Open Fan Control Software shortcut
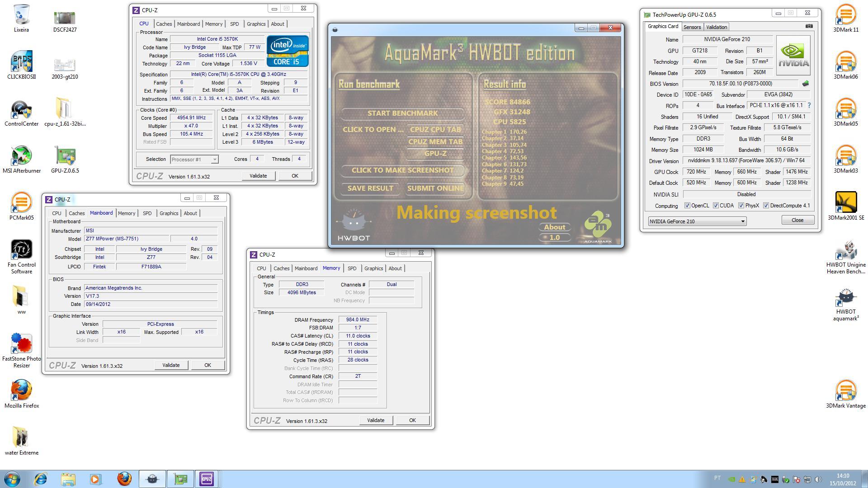This screenshot has width=868, height=488. 21,257
